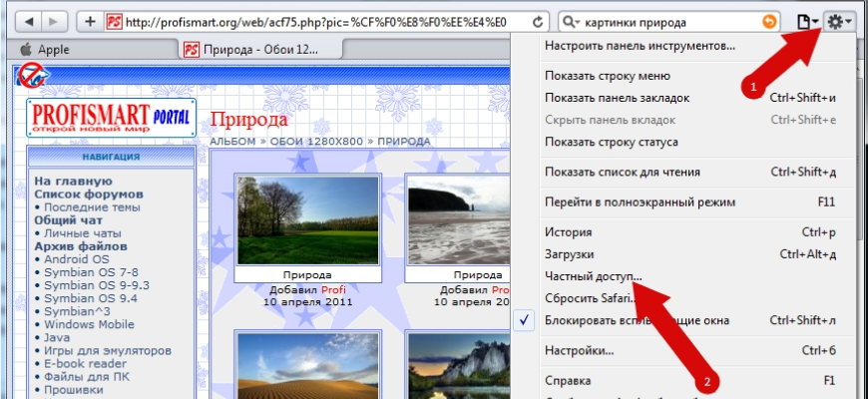Click the crossed-out dolphin icon at page top
This screenshot has width=868, height=399.
33,75
